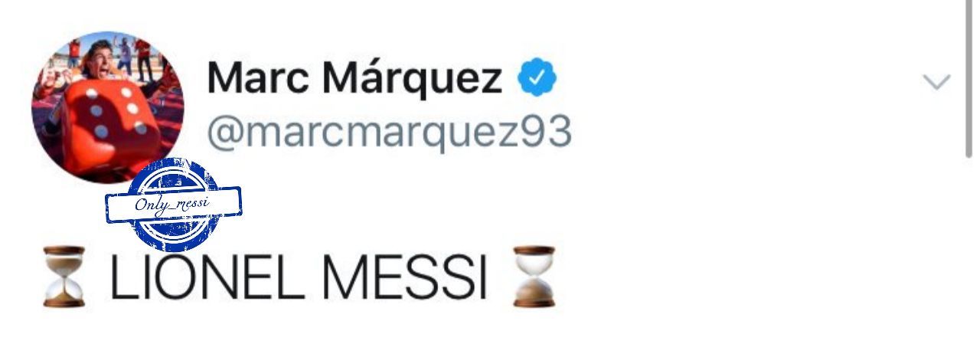Click the sand base of the left hourglass

(65, 297)
